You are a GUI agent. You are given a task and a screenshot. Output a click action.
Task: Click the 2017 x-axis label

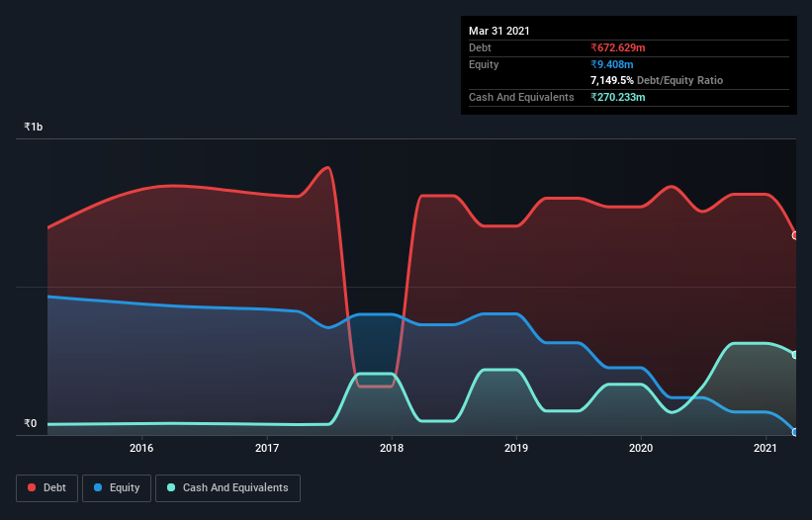point(267,448)
